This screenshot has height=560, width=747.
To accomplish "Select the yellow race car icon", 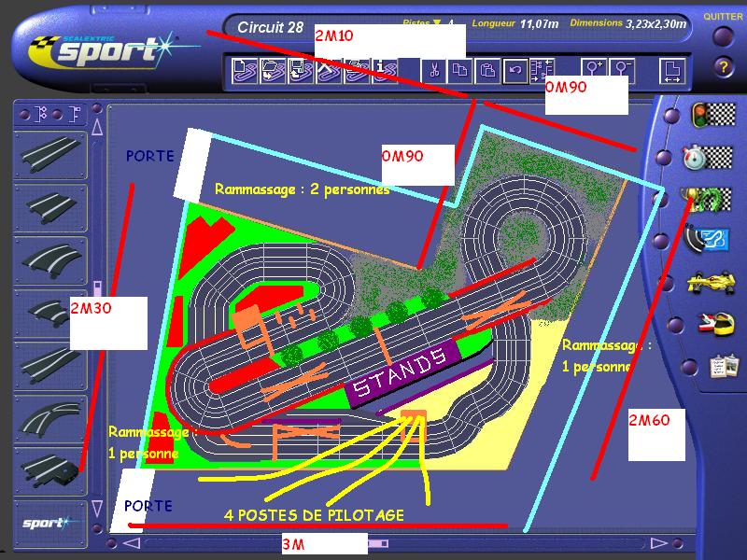I will pyautogui.click(x=712, y=281).
